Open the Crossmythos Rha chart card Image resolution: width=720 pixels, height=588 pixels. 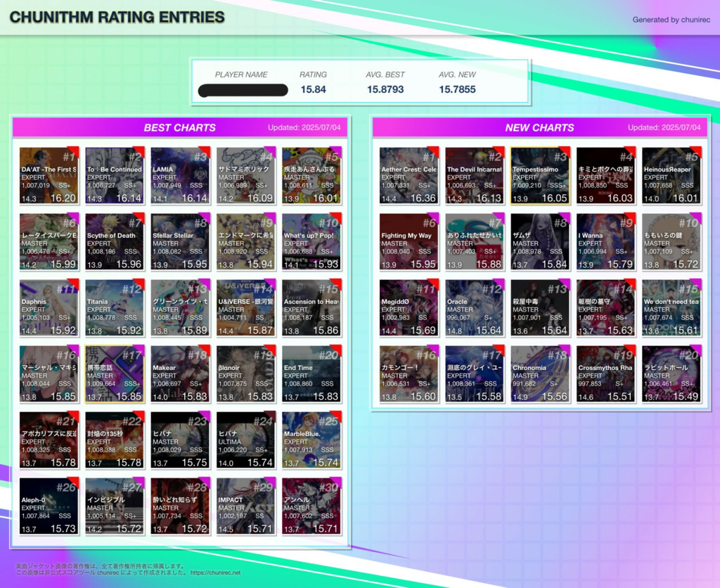[x=606, y=374]
